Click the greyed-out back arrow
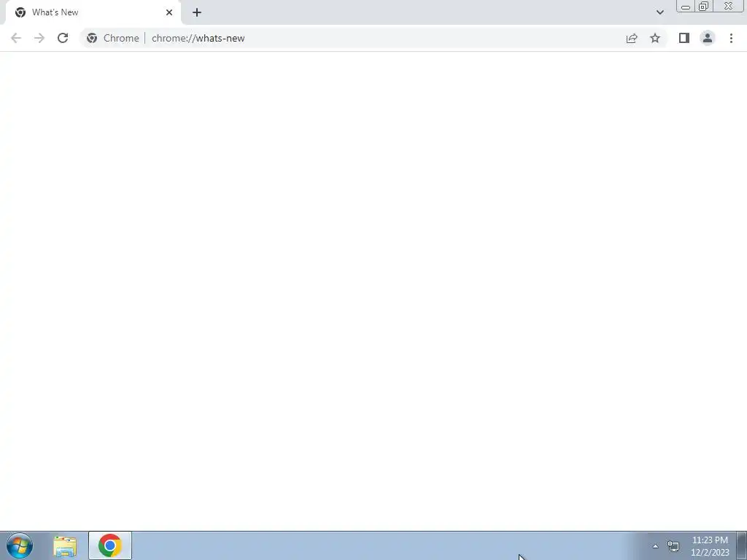Image resolution: width=747 pixels, height=560 pixels. point(16,38)
